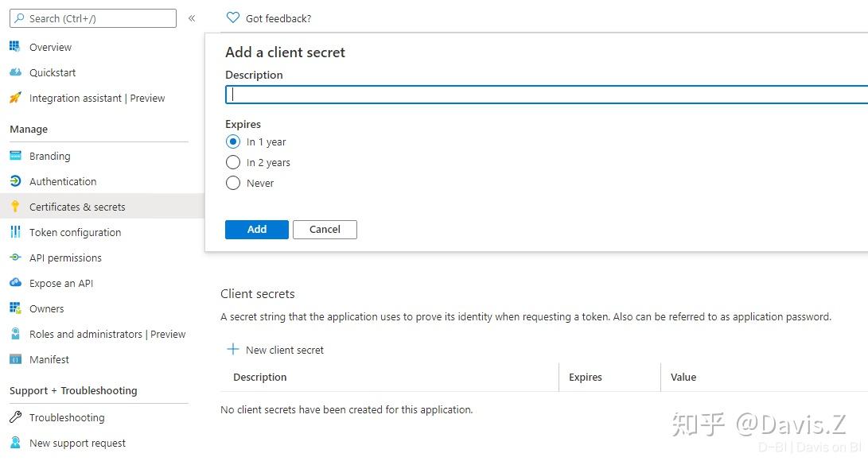The width and height of the screenshot is (868, 461).
Task: Set the secret to Never expire
Action: tap(233, 183)
